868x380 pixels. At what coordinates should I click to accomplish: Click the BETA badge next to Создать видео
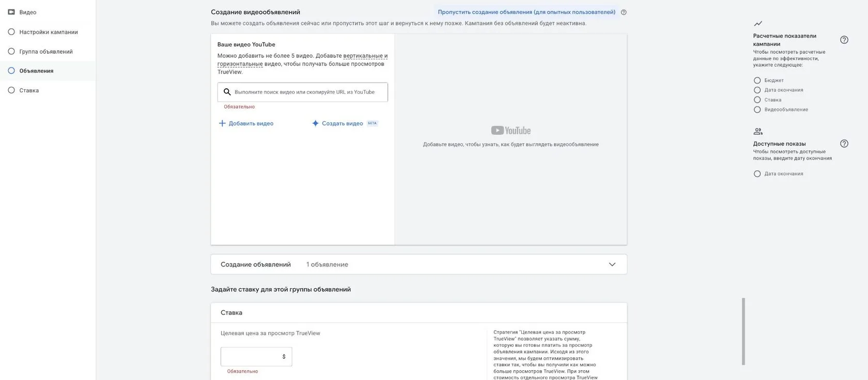click(x=373, y=123)
